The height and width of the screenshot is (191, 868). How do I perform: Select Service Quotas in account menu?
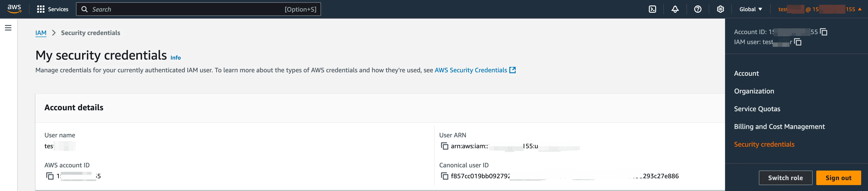click(x=757, y=109)
